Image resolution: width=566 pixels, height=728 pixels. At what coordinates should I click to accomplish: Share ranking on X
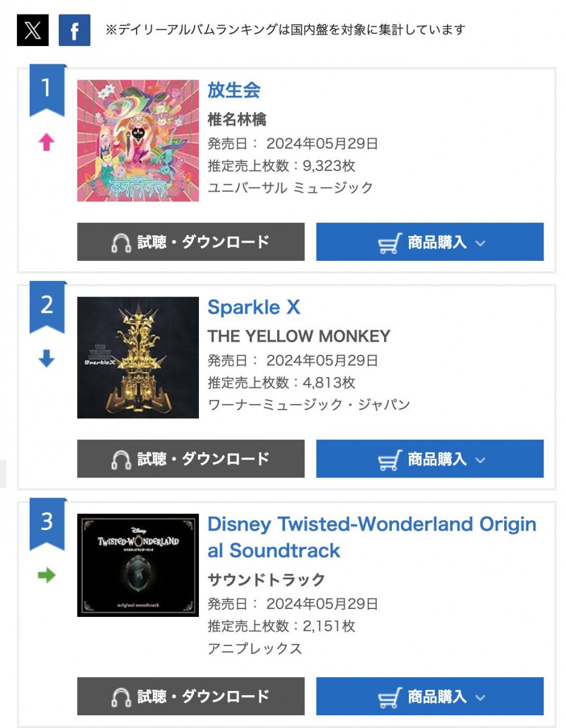pyautogui.click(x=32, y=30)
